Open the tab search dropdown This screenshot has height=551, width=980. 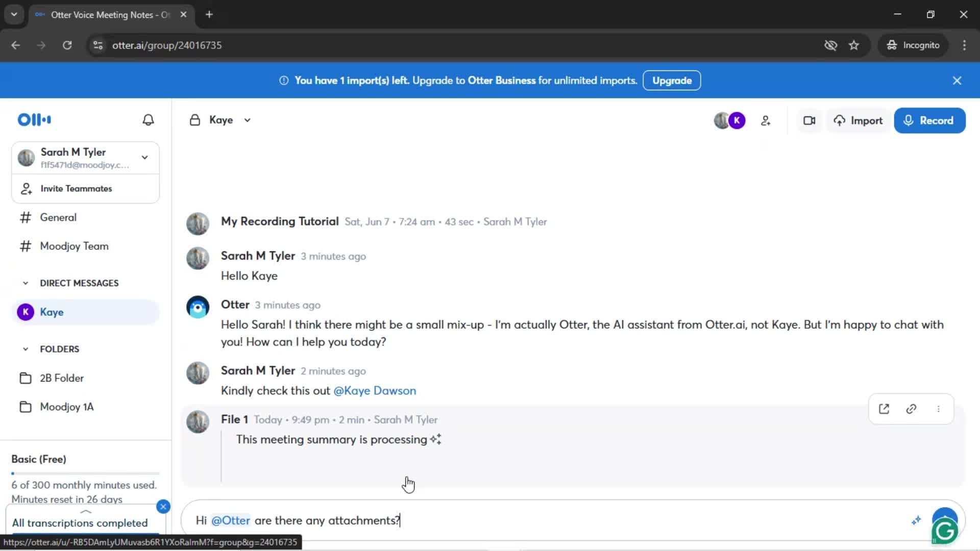click(14, 15)
